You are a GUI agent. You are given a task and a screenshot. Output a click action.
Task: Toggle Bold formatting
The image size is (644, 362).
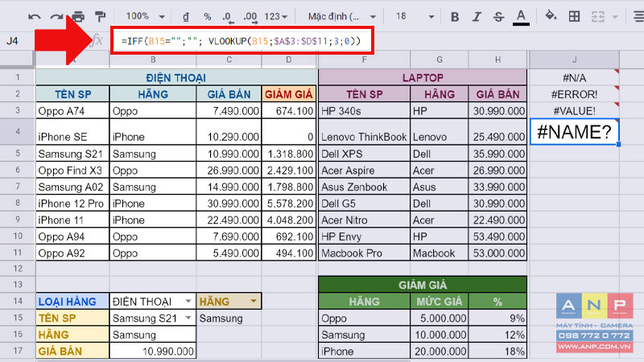(x=455, y=17)
